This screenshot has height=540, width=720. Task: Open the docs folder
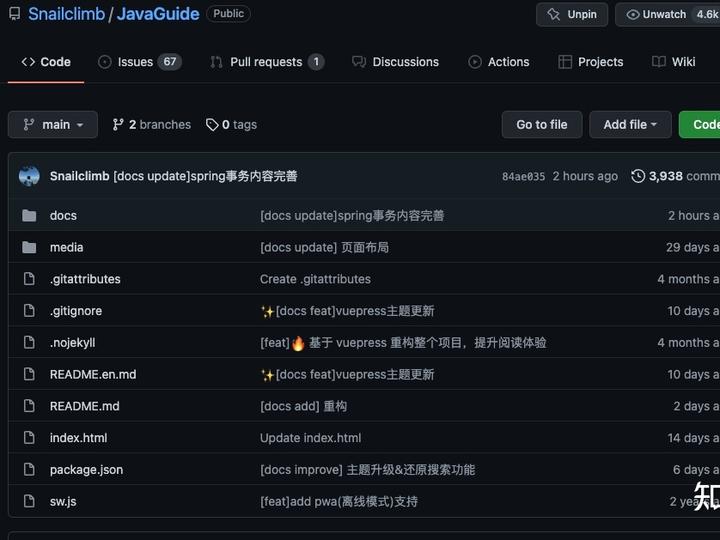[63, 216]
